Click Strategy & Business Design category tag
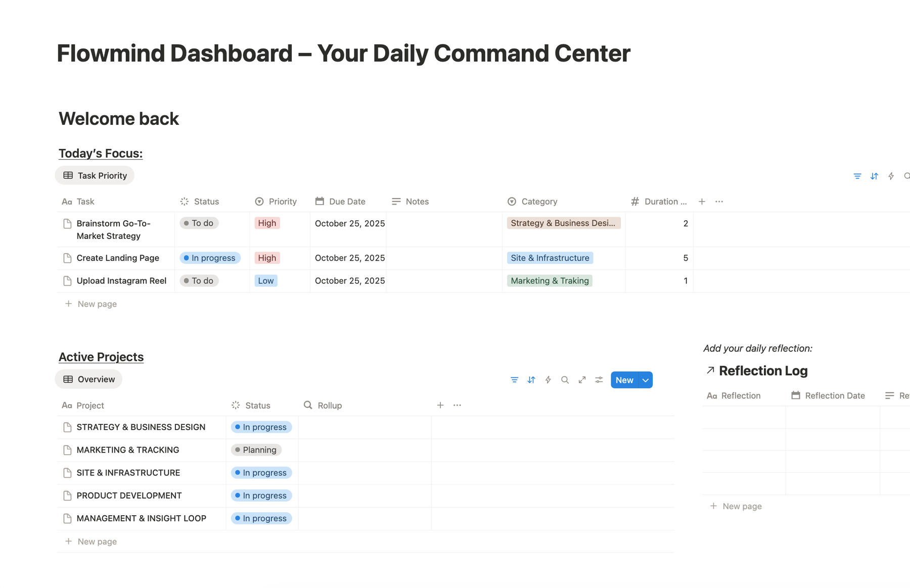Image resolution: width=910 pixels, height=588 pixels. click(x=563, y=223)
